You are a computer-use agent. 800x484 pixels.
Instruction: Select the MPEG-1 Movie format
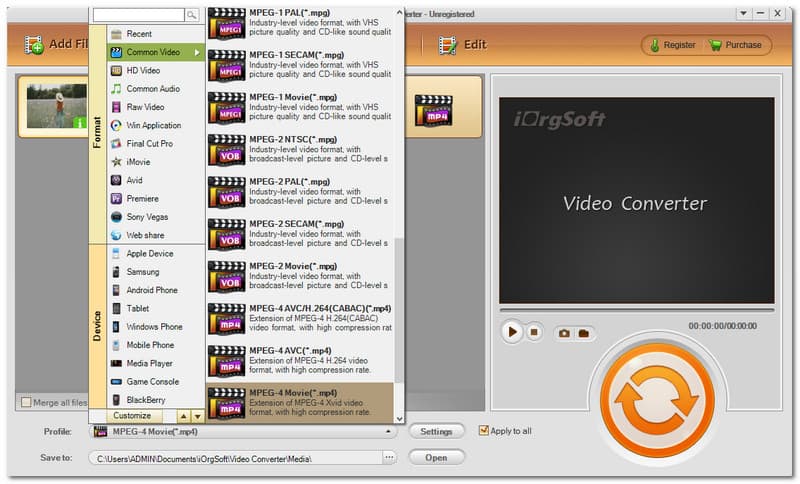tap(300, 107)
